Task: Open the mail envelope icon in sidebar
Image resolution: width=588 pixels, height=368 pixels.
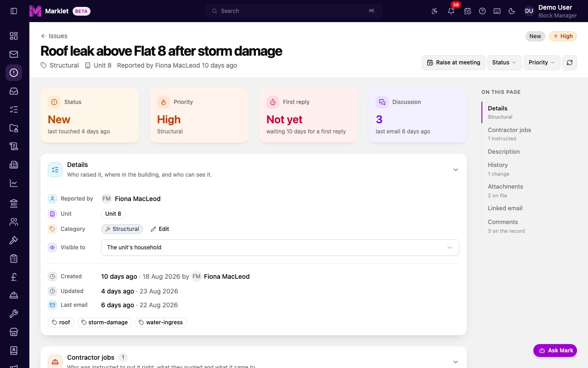Action: (x=14, y=54)
